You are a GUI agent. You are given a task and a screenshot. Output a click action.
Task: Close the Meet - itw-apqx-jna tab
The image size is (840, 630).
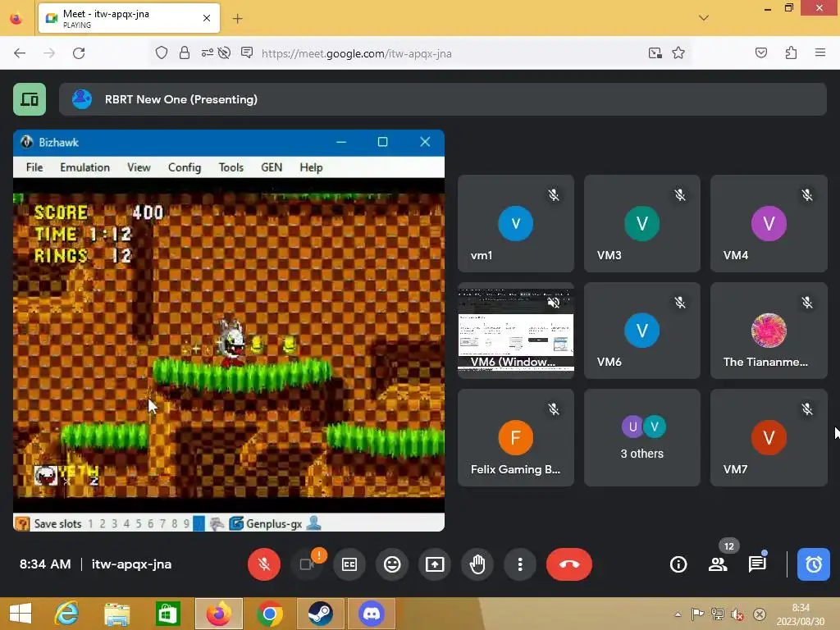(x=207, y=18)
